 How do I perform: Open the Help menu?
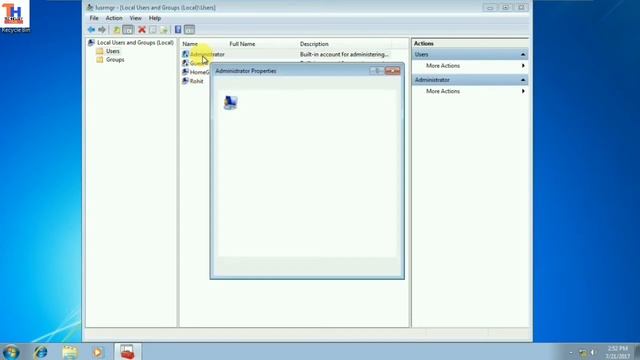coord(155,18)
